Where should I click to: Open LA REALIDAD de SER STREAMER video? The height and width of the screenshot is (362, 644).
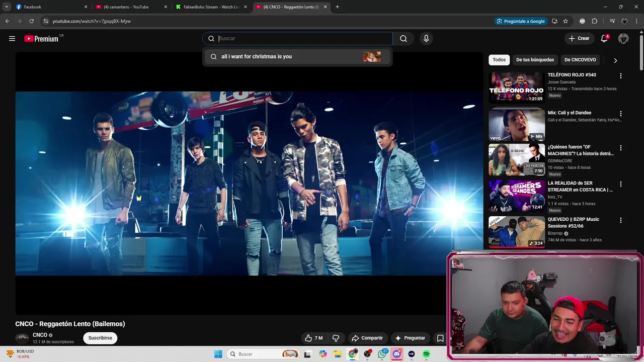pos(517,196)
